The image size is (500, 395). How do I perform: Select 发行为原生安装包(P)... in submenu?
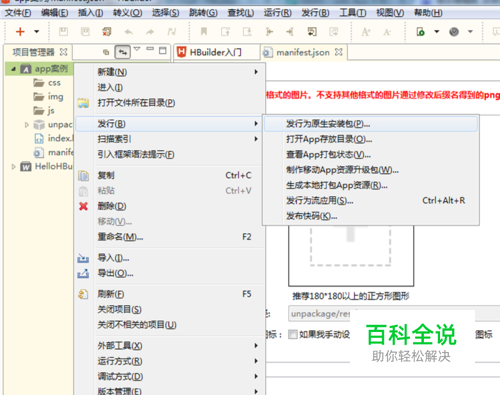371,124
